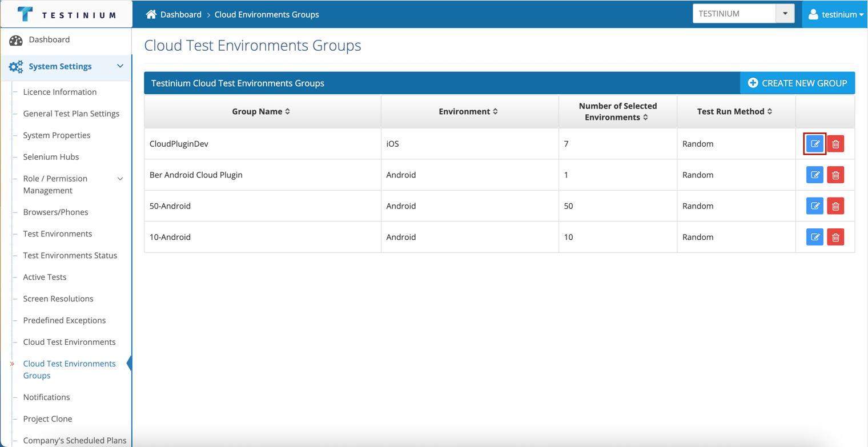Sort table by Group Name
Screen dimensions: 868x447
click(261, 111)
